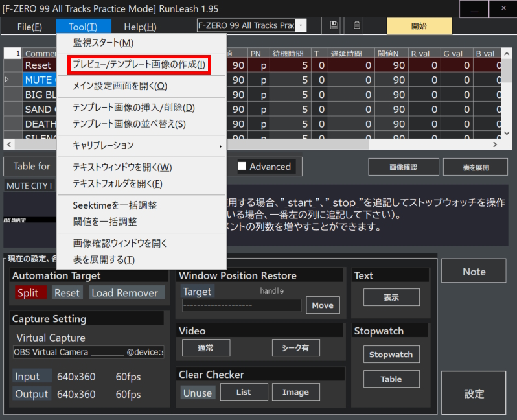Select 閾値を一括調整 menu entry
This screenshot has height=420, width=517.
click(x=142, y=222)
